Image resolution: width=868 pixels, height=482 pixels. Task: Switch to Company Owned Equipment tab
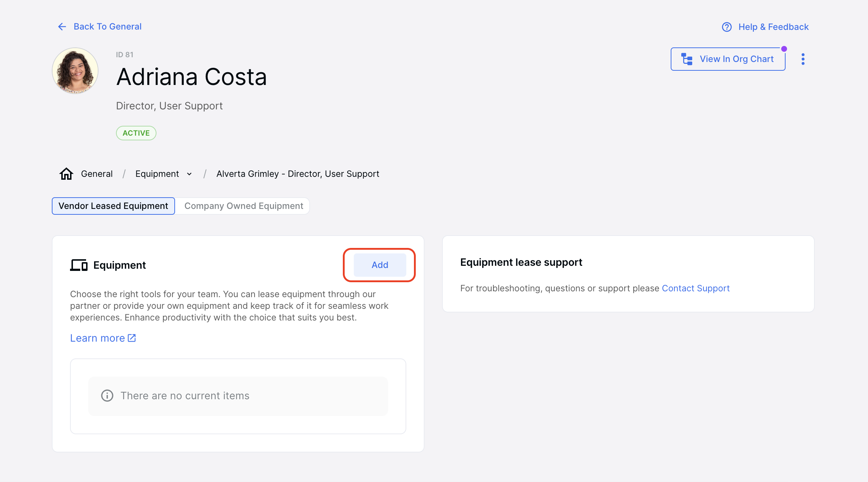pos(244,206)
